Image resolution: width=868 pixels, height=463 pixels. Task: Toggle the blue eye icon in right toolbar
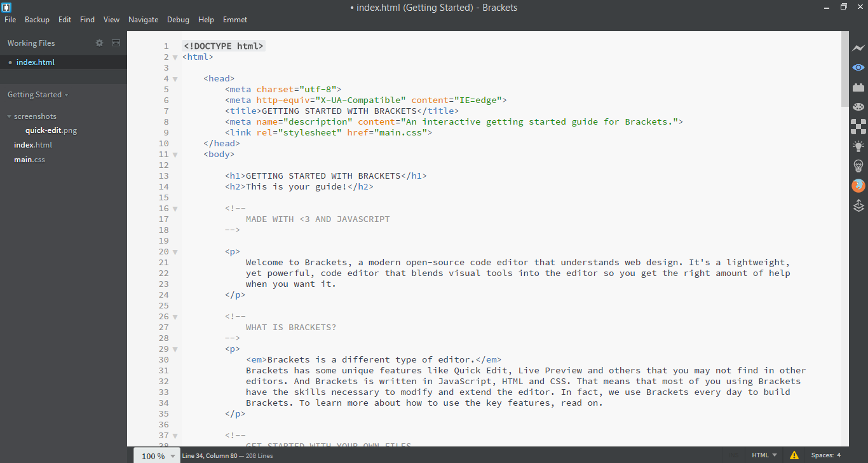(858, 67)
